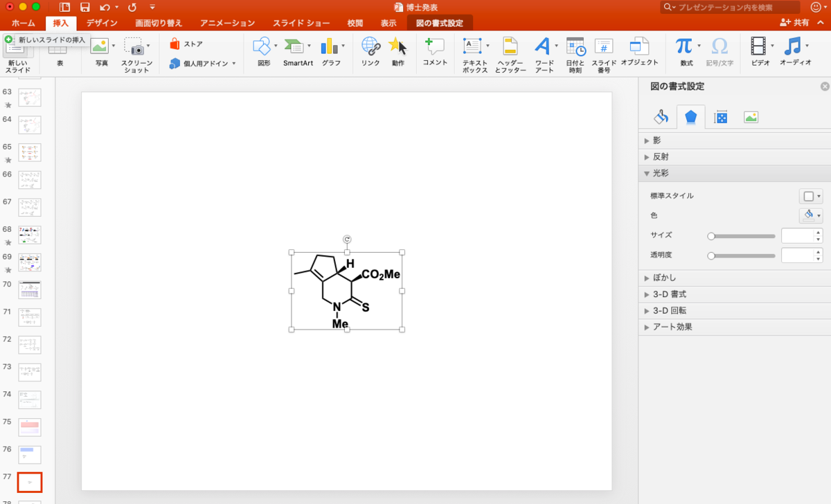The width and height of the screenshot is (831, 504).
Task: Collapse the 光彩 glow section
Action: point(659,173)
